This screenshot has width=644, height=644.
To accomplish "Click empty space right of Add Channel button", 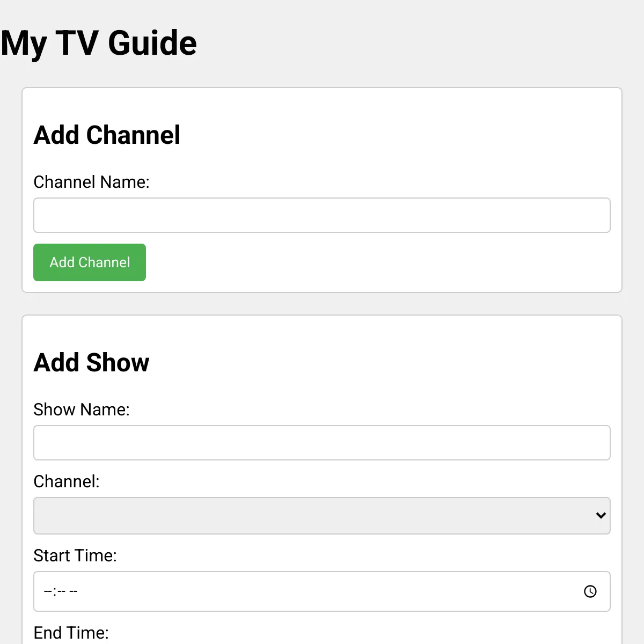I will [376, 262].
